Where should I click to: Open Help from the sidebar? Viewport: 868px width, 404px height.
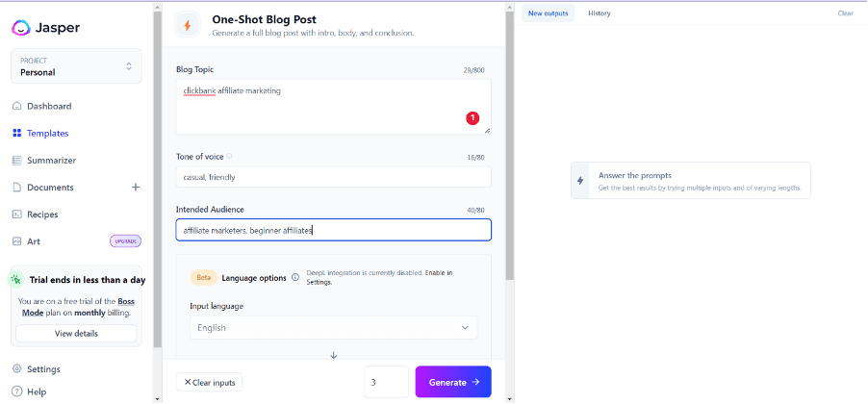[37, 391]
